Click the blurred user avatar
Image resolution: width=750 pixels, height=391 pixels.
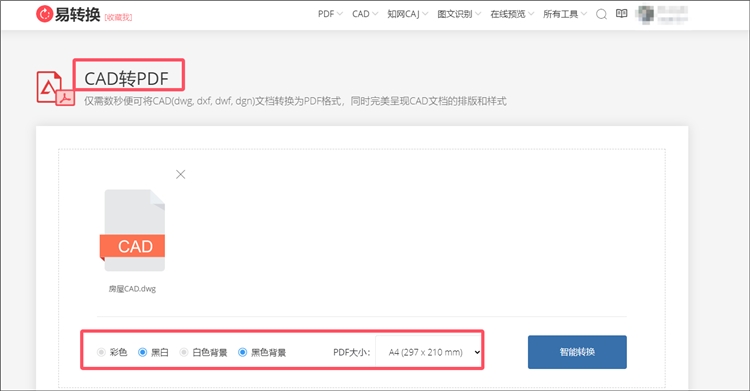click(645, 14)
